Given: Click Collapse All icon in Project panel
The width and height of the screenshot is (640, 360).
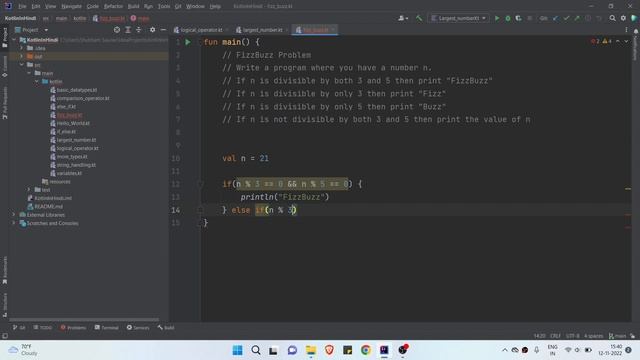Looking at the screenshot, I should point(138,30).
